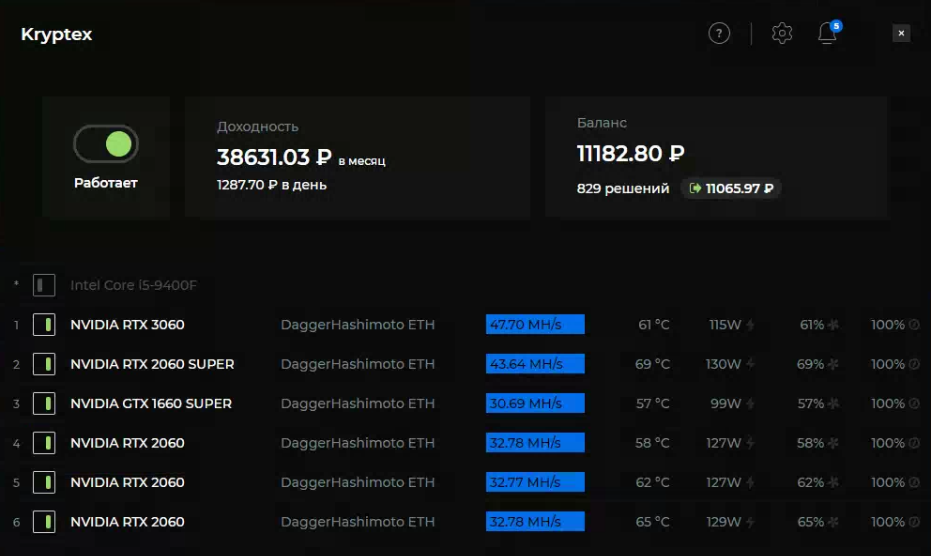931x556 pixels.
Task: Enable the Intel Core i5-9400F device toggle
Action: pos(44,285)
